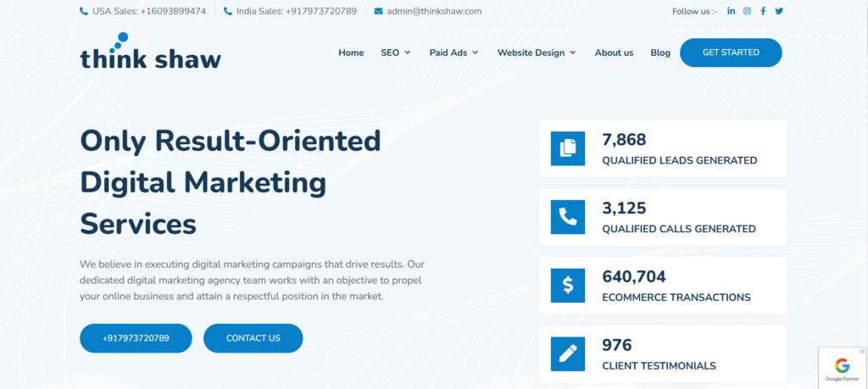Open the About us page
868x389 pixels.
[614, 53]
